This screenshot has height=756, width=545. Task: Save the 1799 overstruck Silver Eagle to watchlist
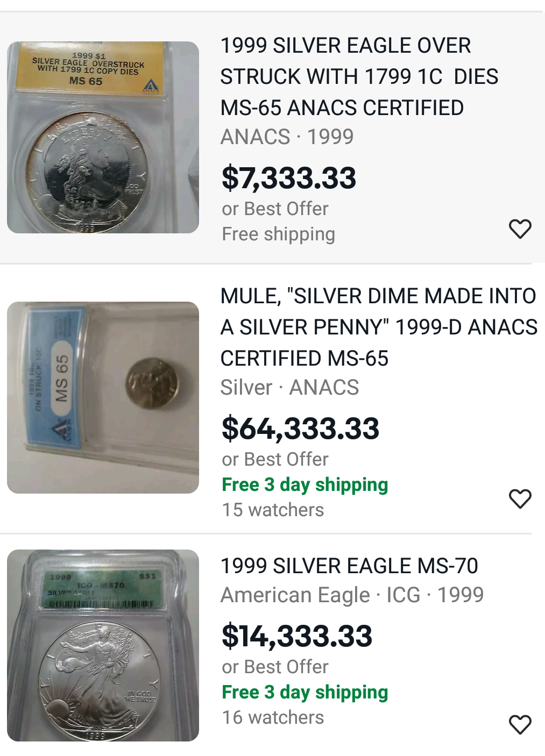[520, 229]
